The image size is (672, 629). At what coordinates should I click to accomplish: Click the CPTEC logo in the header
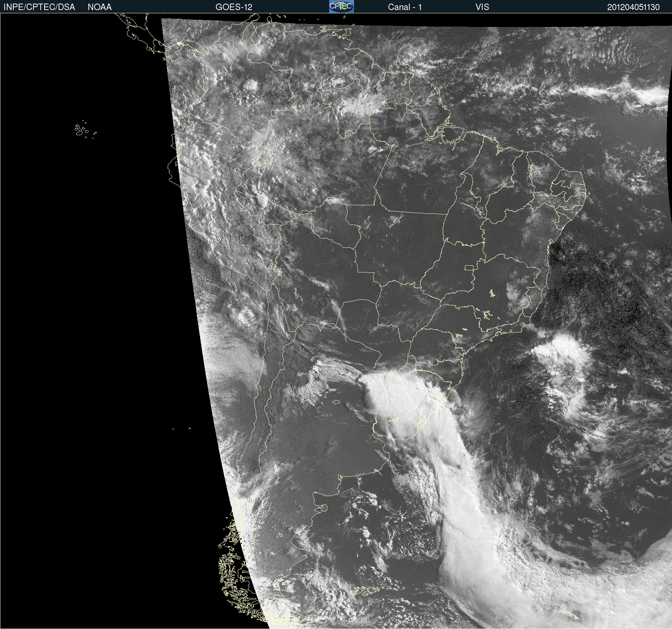click(x=341, y=6)
